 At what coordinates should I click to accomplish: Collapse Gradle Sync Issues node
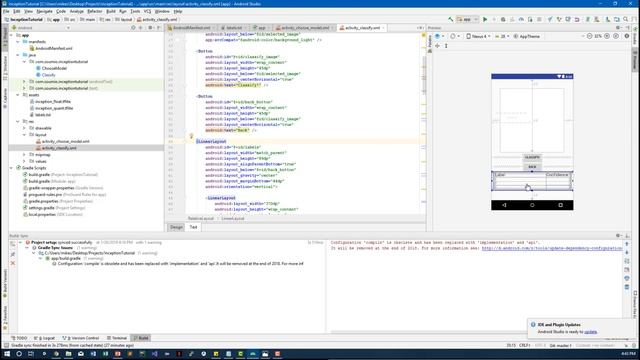point(28,248)
